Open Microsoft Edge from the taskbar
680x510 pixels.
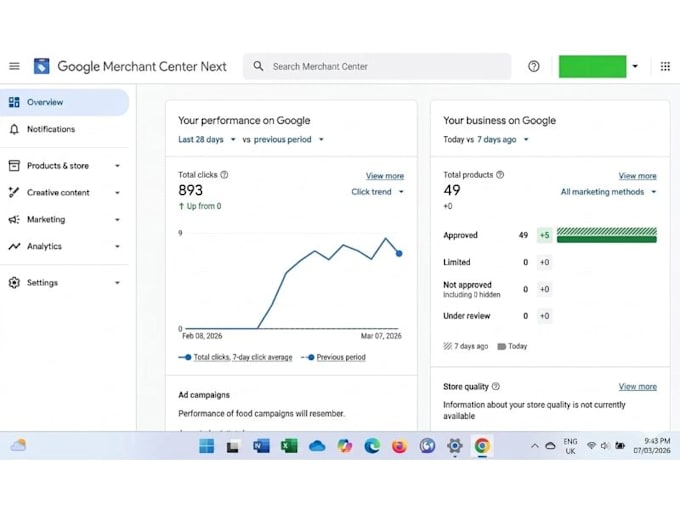(x=372, y=446)
